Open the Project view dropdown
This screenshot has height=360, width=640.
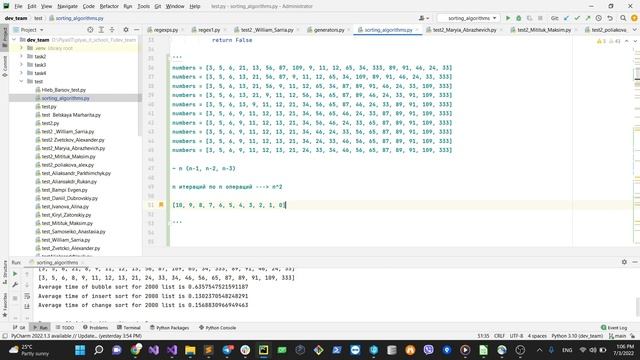29,30
